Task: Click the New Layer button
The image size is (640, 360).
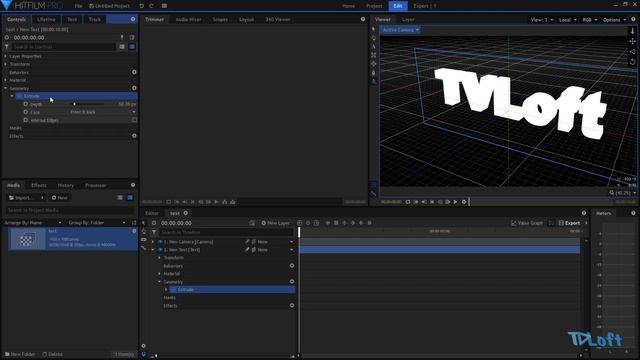Action: (275, 223)
